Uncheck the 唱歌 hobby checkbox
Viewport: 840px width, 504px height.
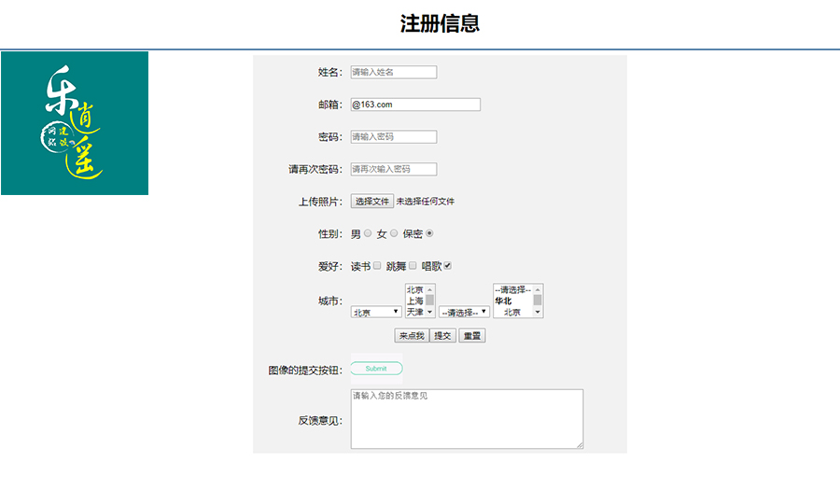pos(448,266)
